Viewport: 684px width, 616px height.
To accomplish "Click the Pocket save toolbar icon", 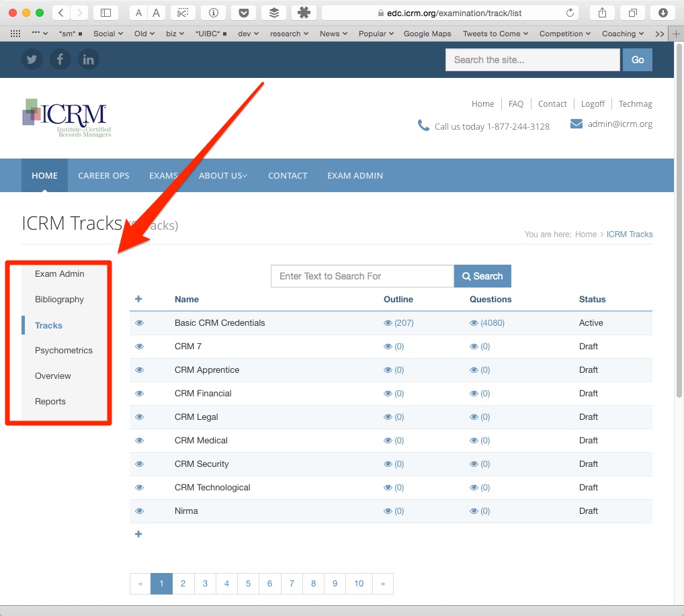I will tap(244, 13).
